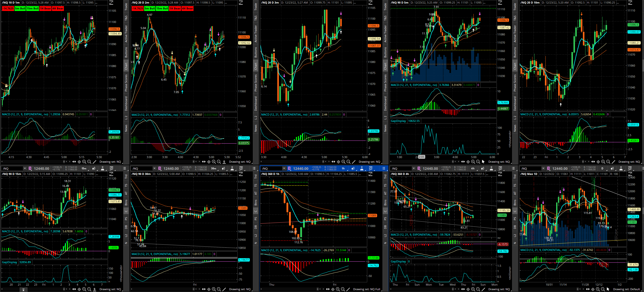Toggle the 5m Bull label on 2m chart
The height and width of the screenshot is (292, 644).
tap(150, 8)
